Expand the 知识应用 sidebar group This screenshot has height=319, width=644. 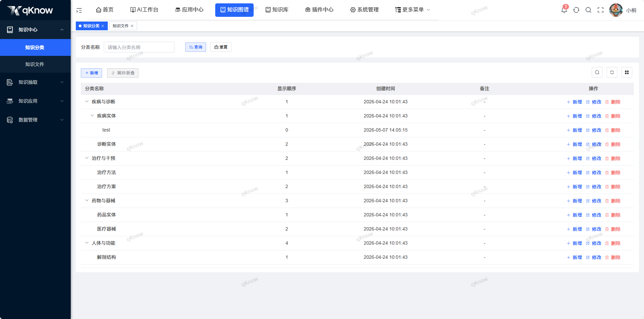point(35,101)
